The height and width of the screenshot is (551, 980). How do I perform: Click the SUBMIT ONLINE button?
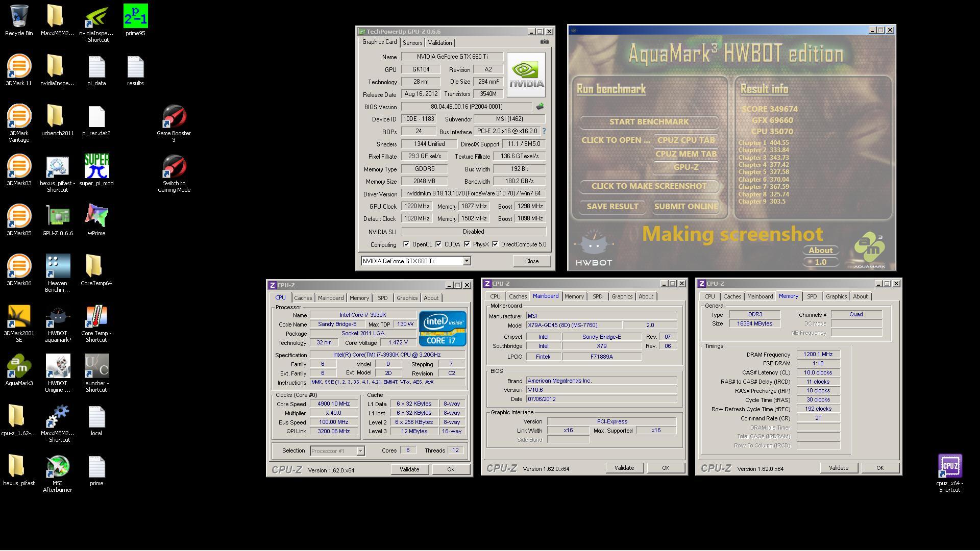point(686,207)
